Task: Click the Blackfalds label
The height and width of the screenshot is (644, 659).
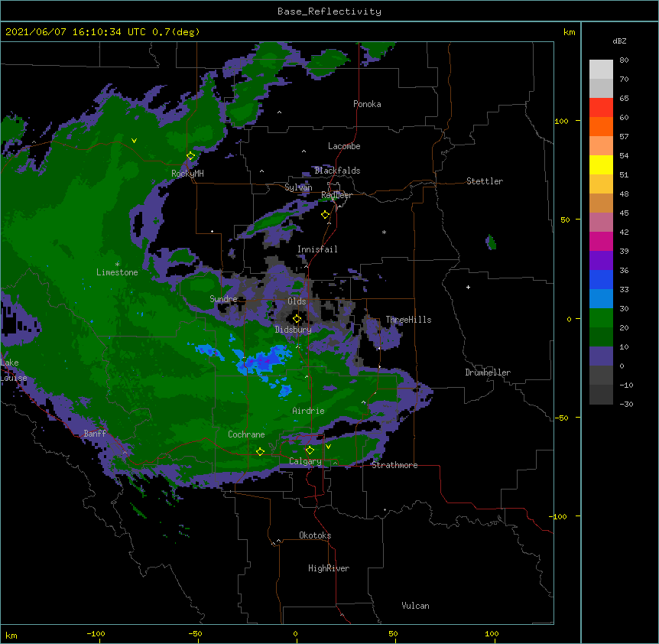Action: pos(337,171)
